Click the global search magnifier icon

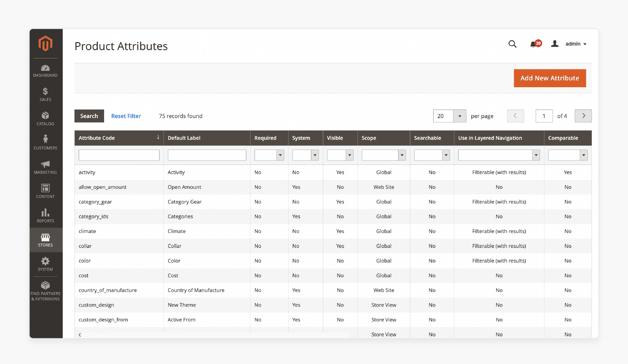point(512,44)
